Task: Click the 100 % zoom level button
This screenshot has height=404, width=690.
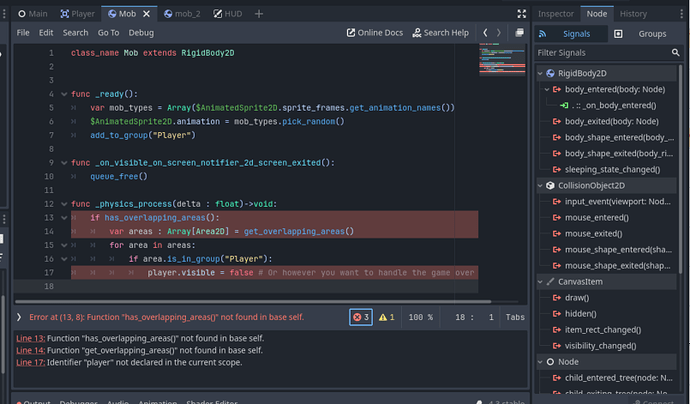Action: [421, 317]
